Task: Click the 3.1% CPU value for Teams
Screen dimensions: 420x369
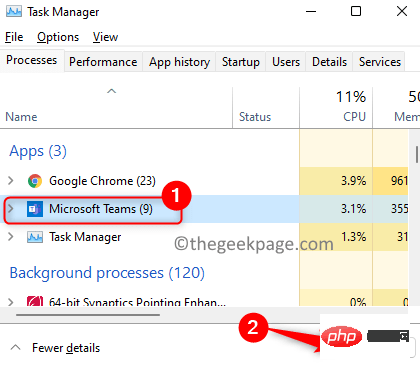Action: (x=353, y=209)
